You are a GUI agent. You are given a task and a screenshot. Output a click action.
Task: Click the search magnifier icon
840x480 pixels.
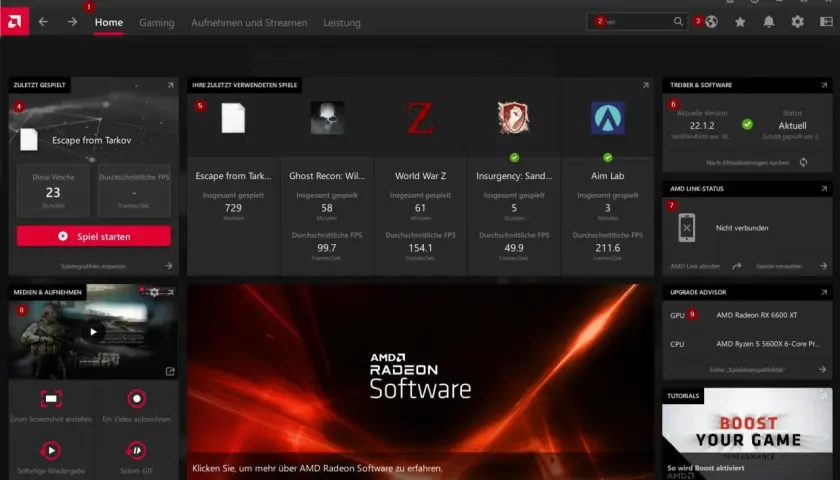(678, 21)
